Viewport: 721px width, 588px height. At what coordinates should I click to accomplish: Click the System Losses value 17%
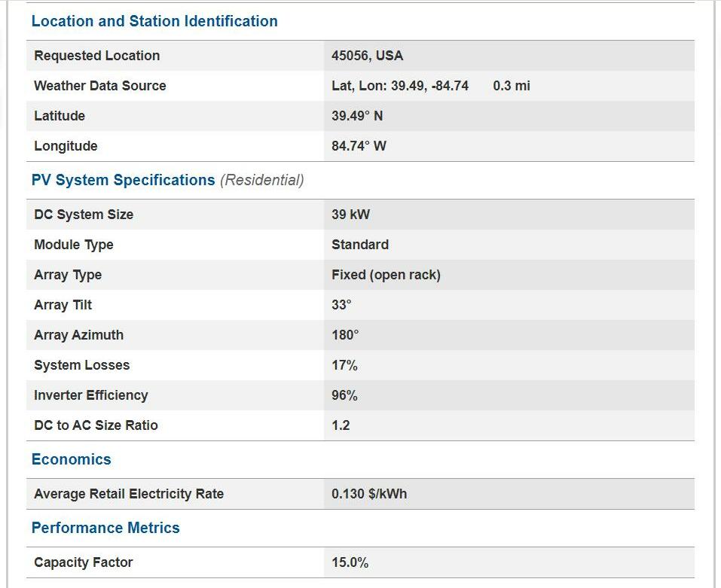pos(344,365)
